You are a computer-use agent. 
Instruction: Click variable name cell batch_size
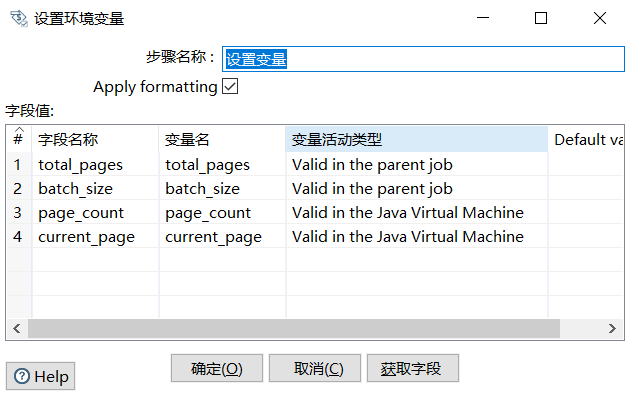coord(222,188)
